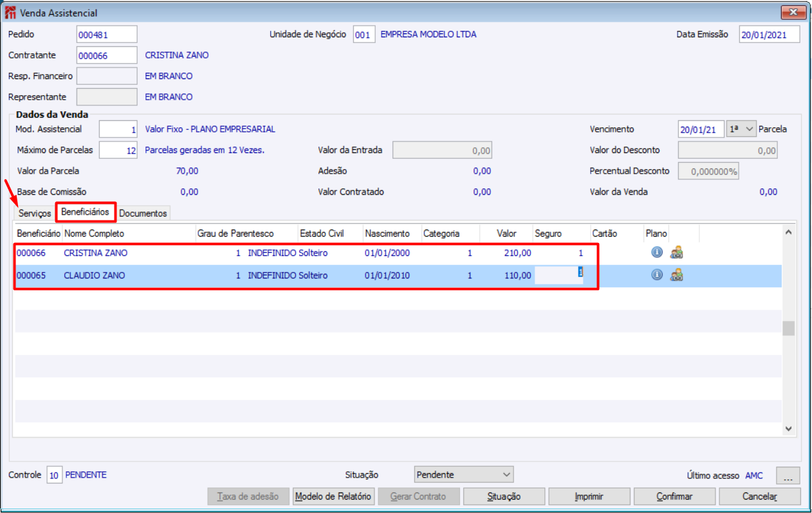Viewport: 812px width, 513px height.
Task: Cancel with the Cancelar button
Action: pos(760,496)
